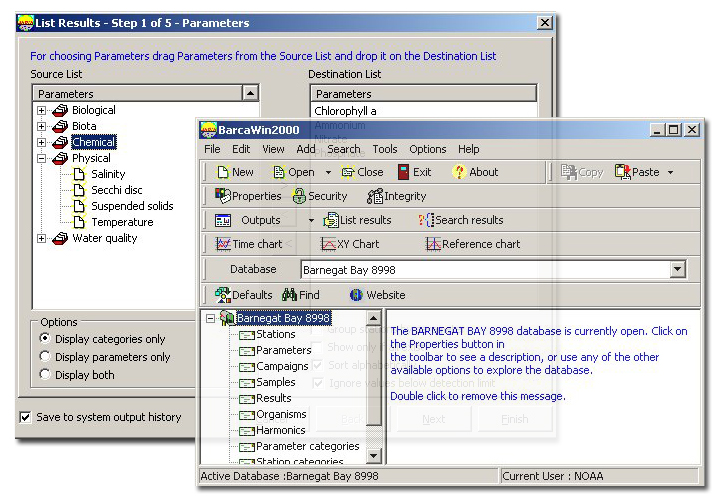
Task: Select Stations in database tree
Action: (276, 334)
